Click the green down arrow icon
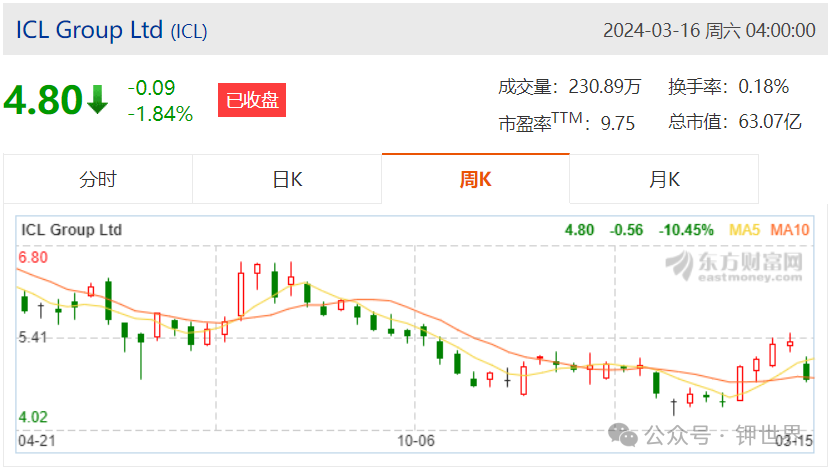 (97, 100)
